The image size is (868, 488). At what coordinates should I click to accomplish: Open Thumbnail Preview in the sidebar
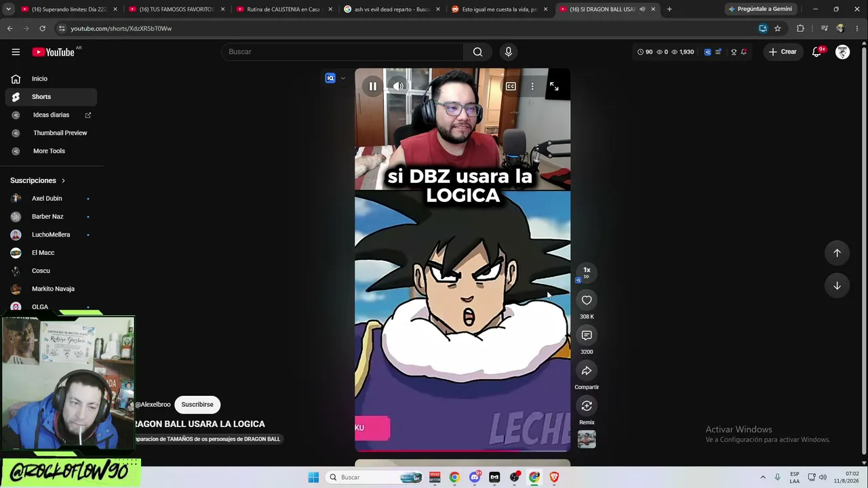click(51, 133)
